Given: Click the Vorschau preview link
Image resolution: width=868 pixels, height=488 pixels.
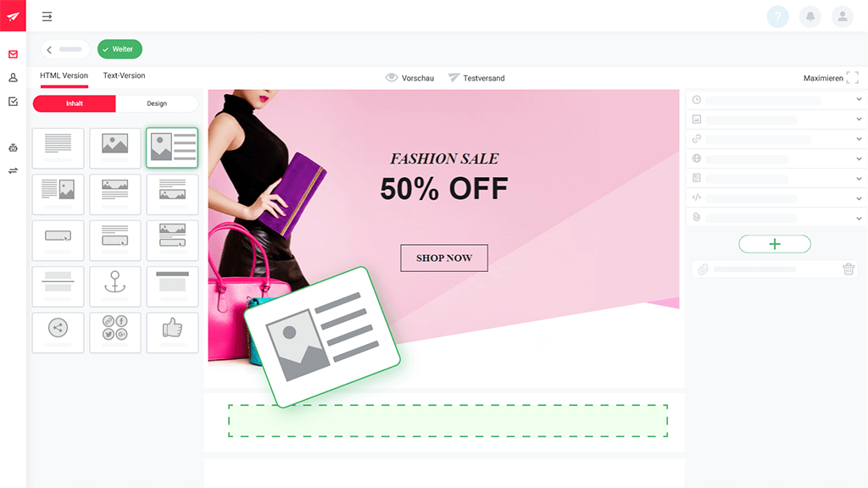Looking at the screenshot, I should pyautogui.click(x=409, y=78).
